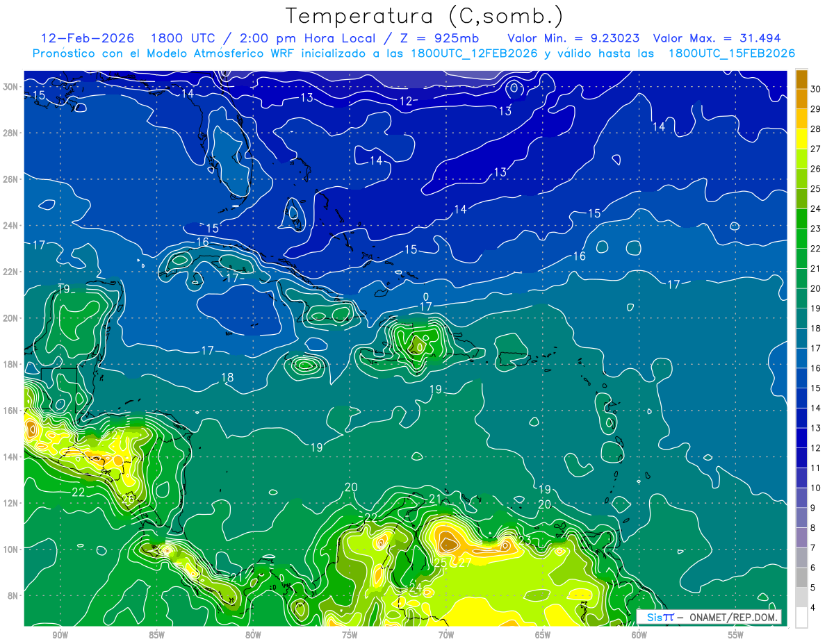The height and width of the screenshot is (644, 834).
Task: Select the date text "12-Feb-2026"
Action: pyautogui.click(x=87, y=38)
